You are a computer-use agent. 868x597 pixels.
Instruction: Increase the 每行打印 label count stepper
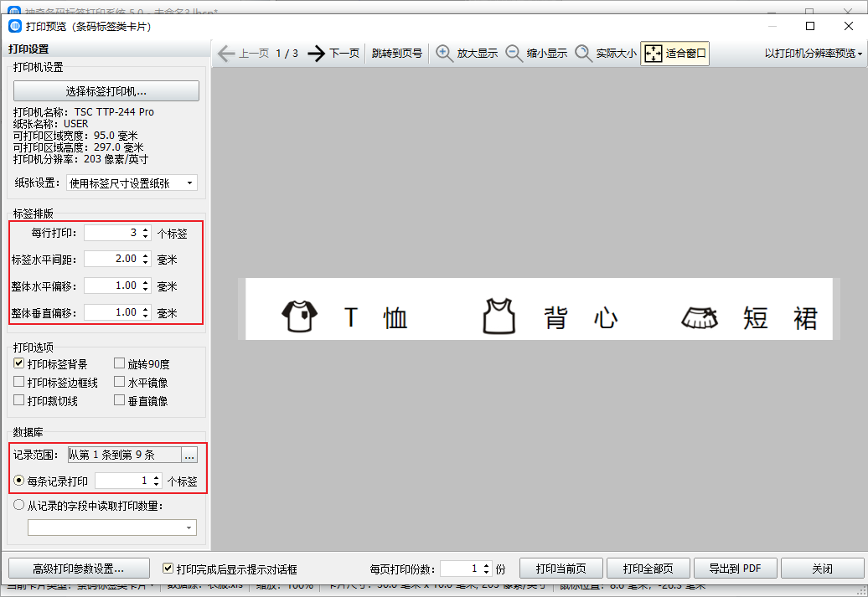click(x=146, y=230)
